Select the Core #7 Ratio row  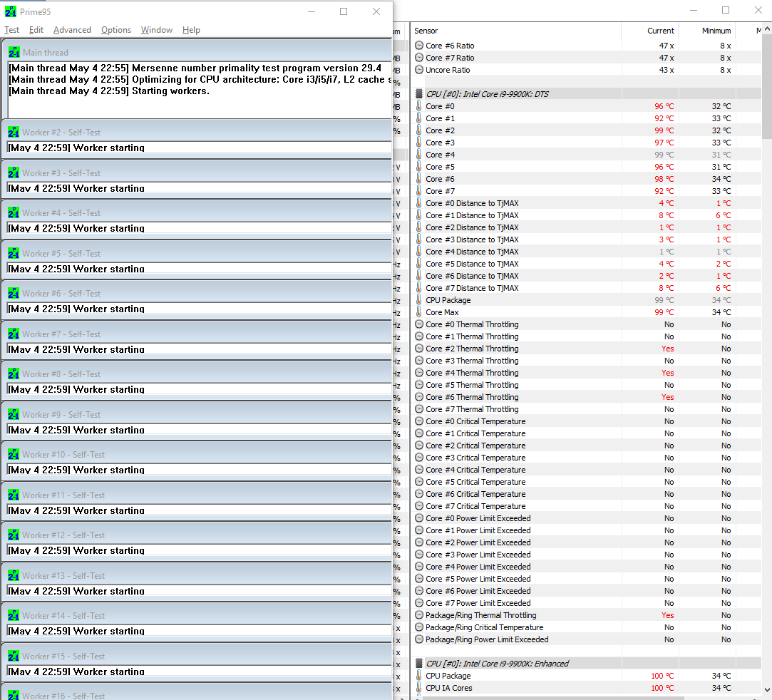tap(586, 58)
